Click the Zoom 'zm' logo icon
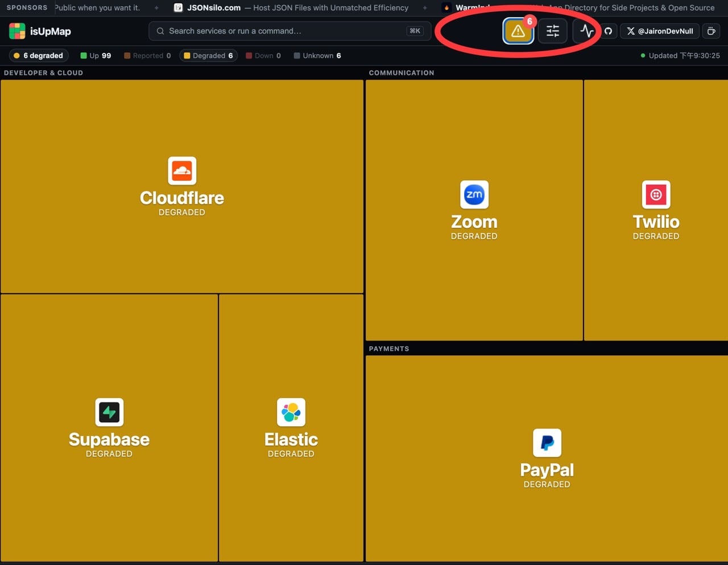 click(x=474, y=194)
